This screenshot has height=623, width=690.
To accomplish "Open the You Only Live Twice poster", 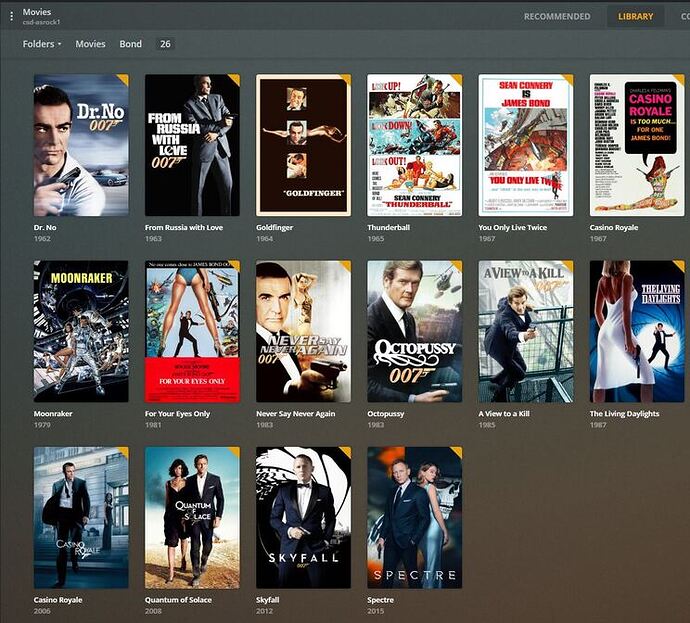I will [526, 145].
